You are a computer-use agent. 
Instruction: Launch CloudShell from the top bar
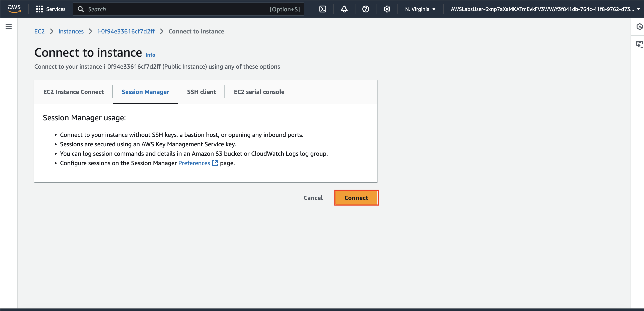coord(323,9)
